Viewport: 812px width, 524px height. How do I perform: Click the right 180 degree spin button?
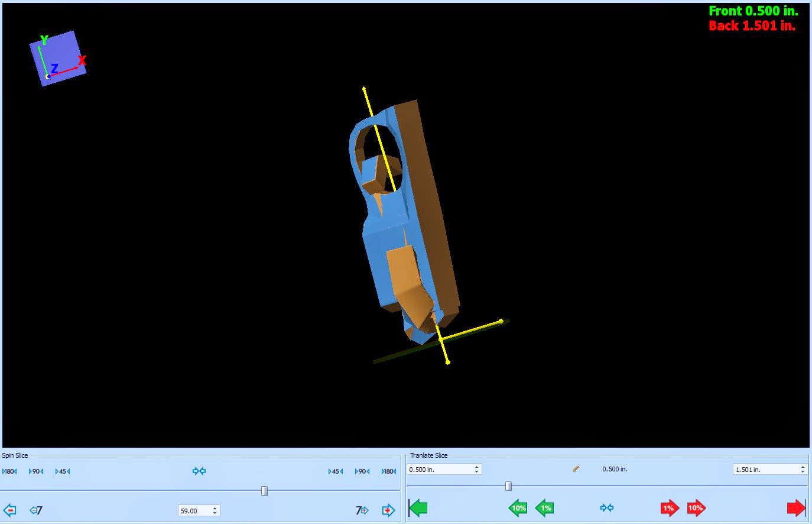point(389,471)
